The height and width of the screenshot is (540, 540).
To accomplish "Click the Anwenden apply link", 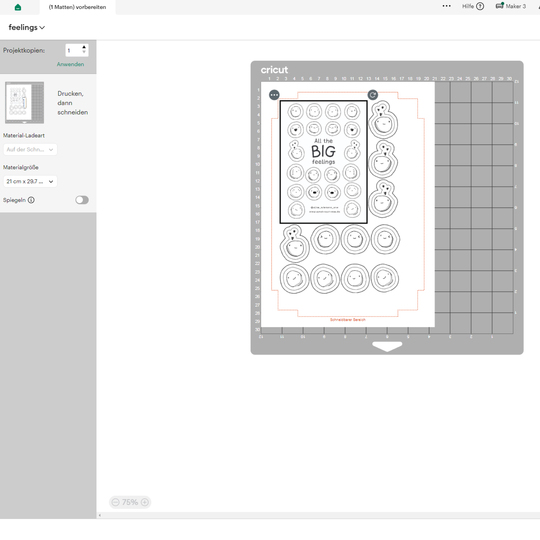I will [71, 64].
